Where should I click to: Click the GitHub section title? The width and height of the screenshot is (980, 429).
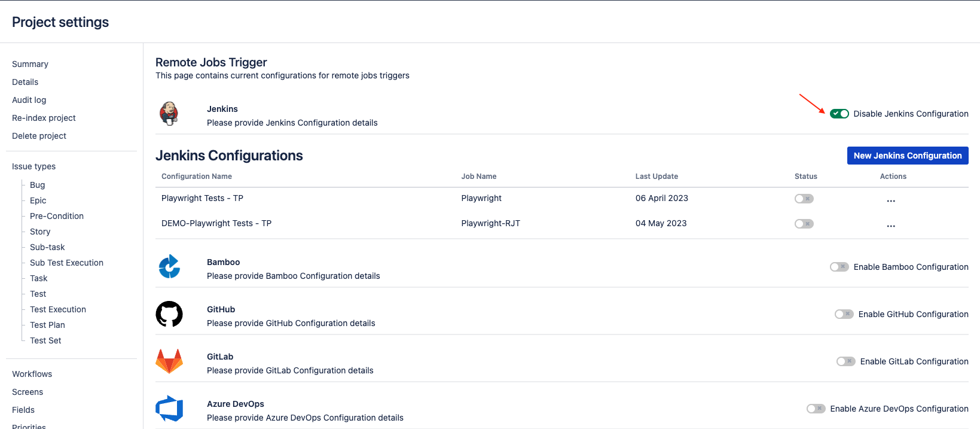(x=221, y=309)
